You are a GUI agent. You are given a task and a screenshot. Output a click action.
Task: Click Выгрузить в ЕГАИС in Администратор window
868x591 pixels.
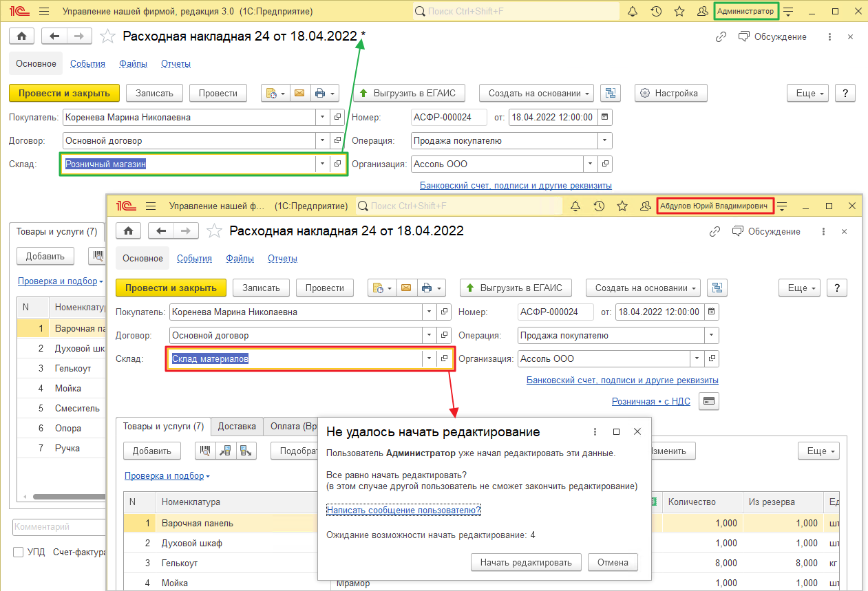[x=409, y=93]
